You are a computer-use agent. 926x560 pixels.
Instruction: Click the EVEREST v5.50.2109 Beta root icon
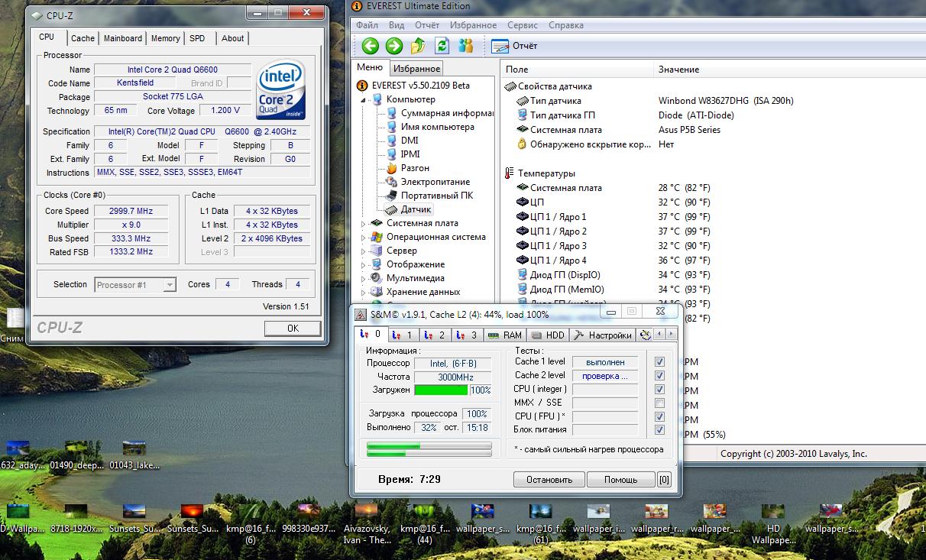(x=363, y=86)
